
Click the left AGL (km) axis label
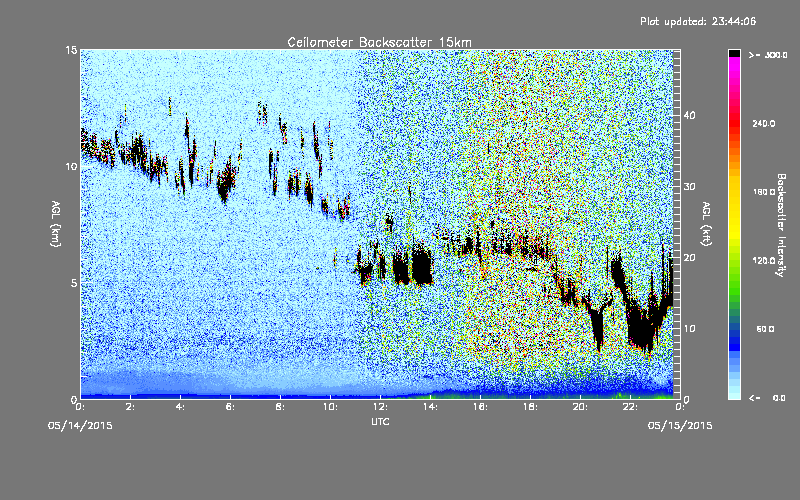tap(56, 223)
